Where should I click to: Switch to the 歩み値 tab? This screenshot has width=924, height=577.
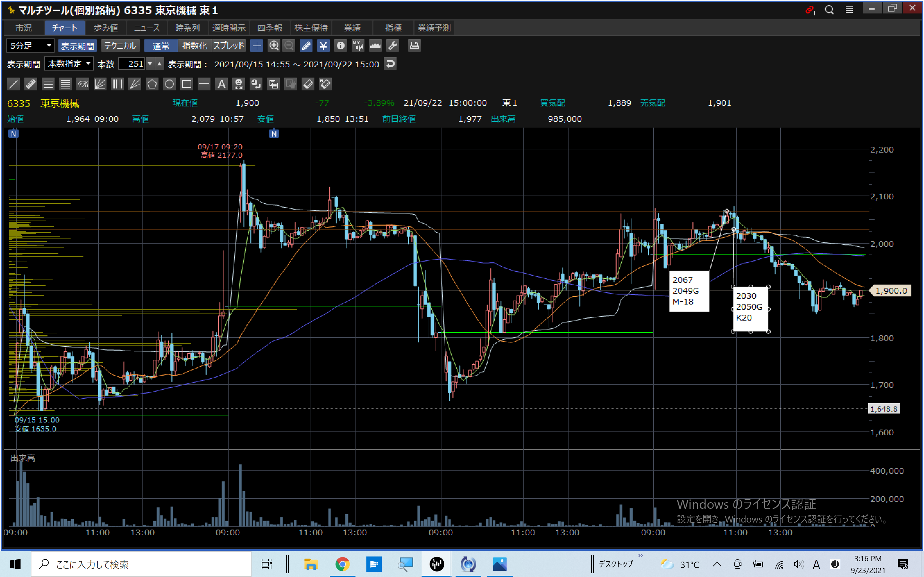pyautogui.click(x=106, y=28)
